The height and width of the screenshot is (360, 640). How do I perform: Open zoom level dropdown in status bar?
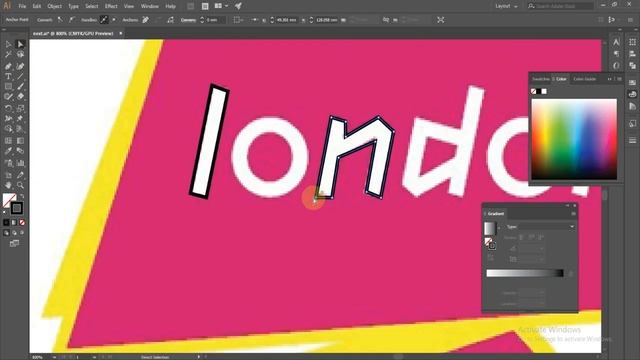click(x=53, y=357)
